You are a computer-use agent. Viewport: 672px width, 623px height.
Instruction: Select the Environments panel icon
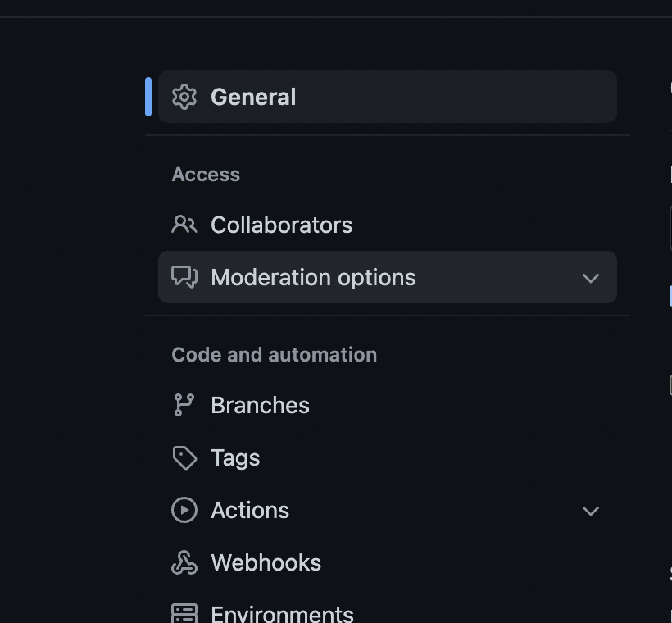pos(184,613)
